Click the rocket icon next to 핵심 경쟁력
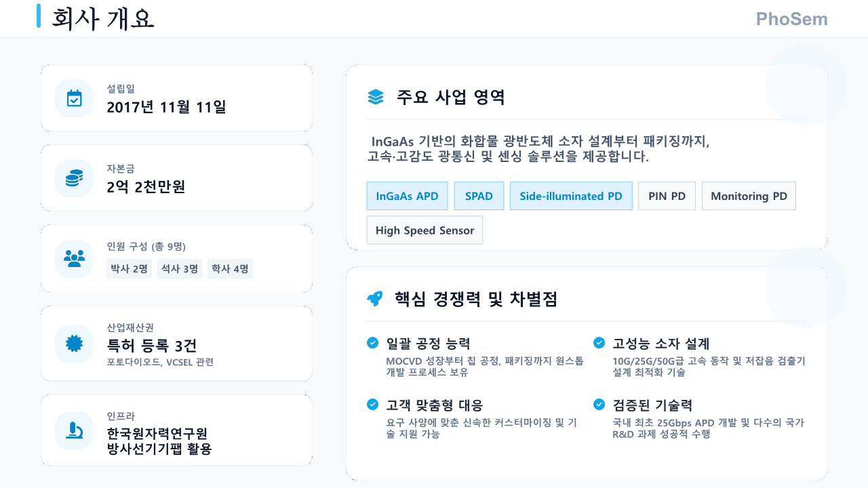 (375, 299)
